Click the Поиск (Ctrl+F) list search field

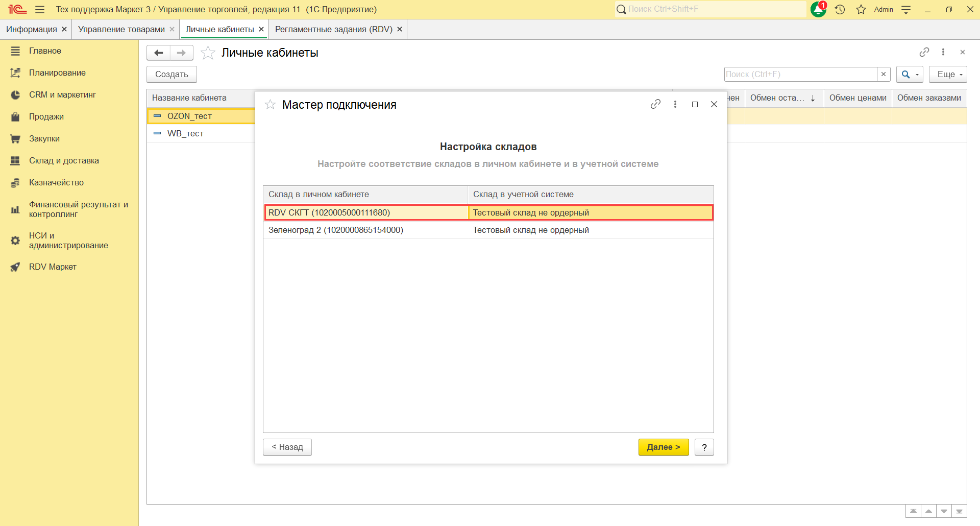click(x=800, y=74)
